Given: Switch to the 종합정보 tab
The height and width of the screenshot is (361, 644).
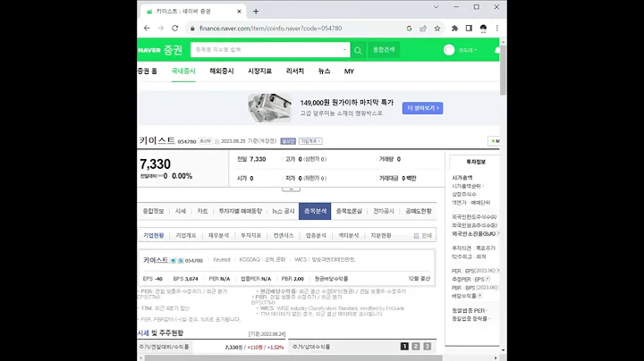Looking at the screenshot, I should pos(153,211).
